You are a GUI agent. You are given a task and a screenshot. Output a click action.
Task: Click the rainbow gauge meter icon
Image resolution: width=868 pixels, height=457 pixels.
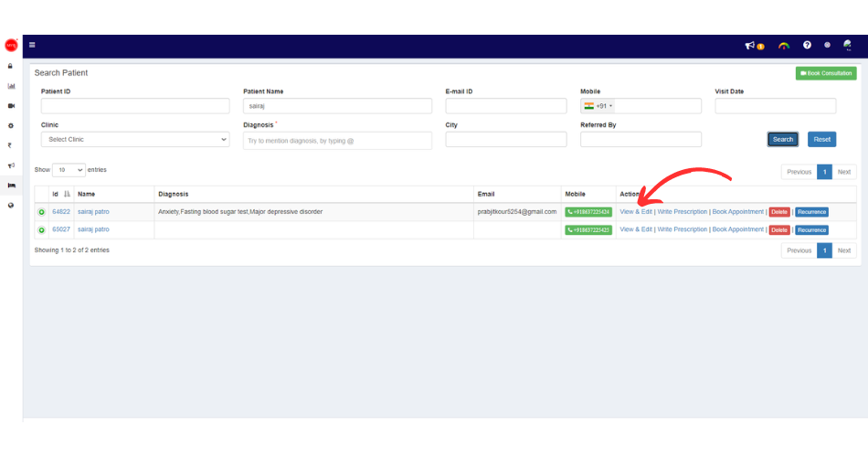783,45
